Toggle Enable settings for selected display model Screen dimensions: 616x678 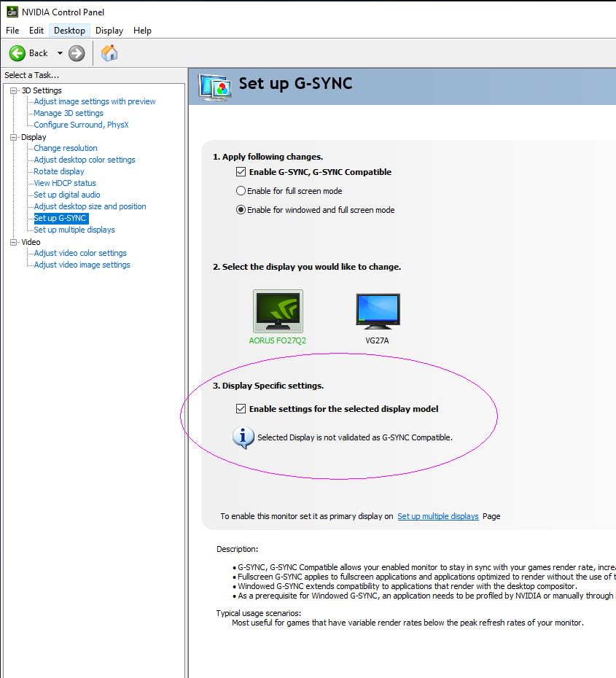point(241,408)
